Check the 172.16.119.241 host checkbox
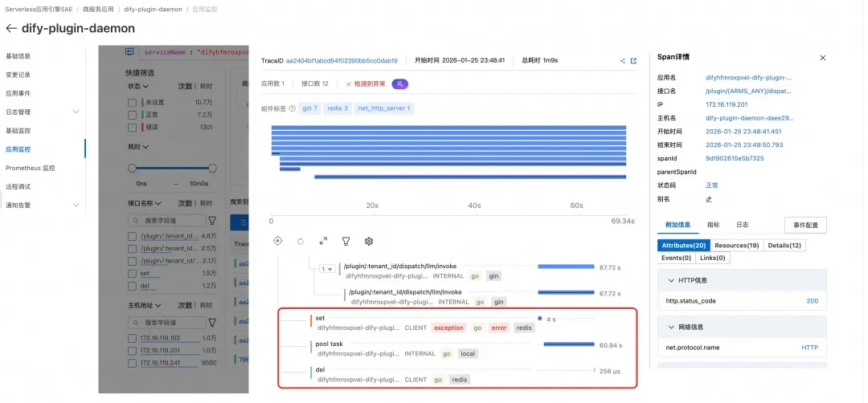868x403 pixels. [x=132, y=363]
